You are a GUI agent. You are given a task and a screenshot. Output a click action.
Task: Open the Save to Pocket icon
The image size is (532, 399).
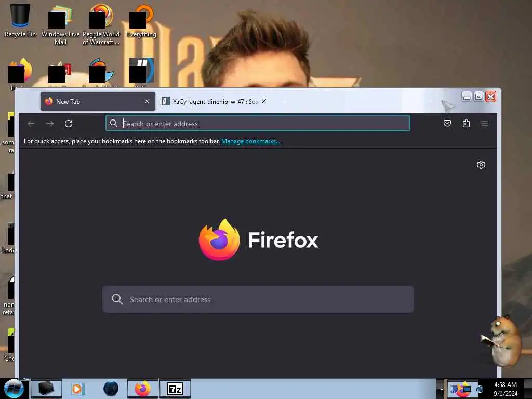tap(447, 123)
